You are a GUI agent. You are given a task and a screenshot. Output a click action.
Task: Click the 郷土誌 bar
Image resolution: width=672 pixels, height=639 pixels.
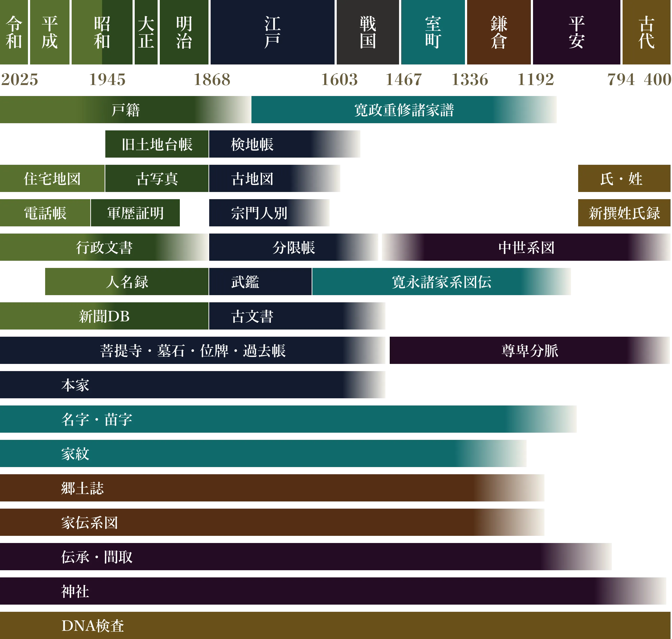(272, 488)
